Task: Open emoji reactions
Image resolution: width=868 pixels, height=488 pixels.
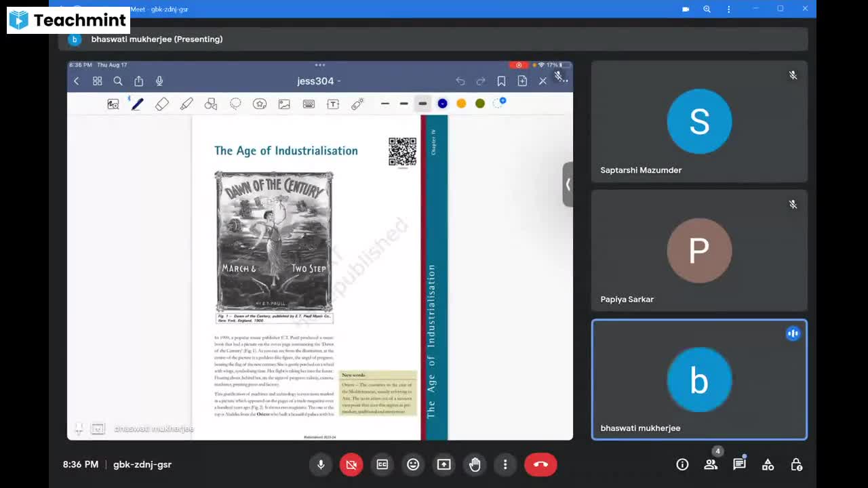Action: tap(413, 464)
